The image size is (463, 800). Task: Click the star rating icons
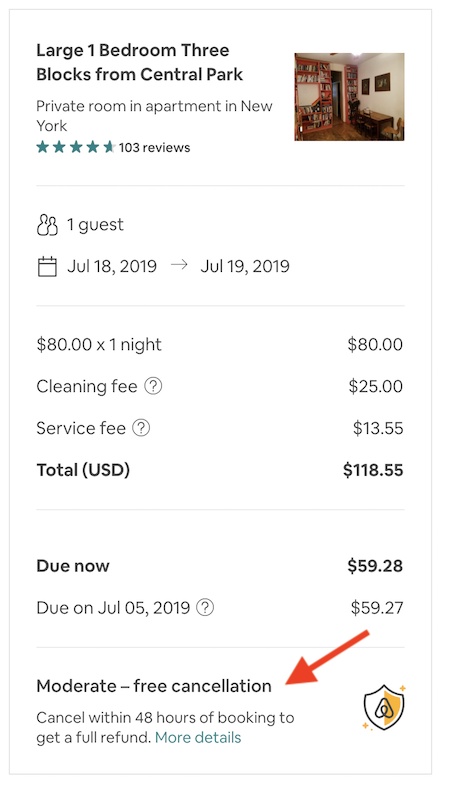[76, 147]
